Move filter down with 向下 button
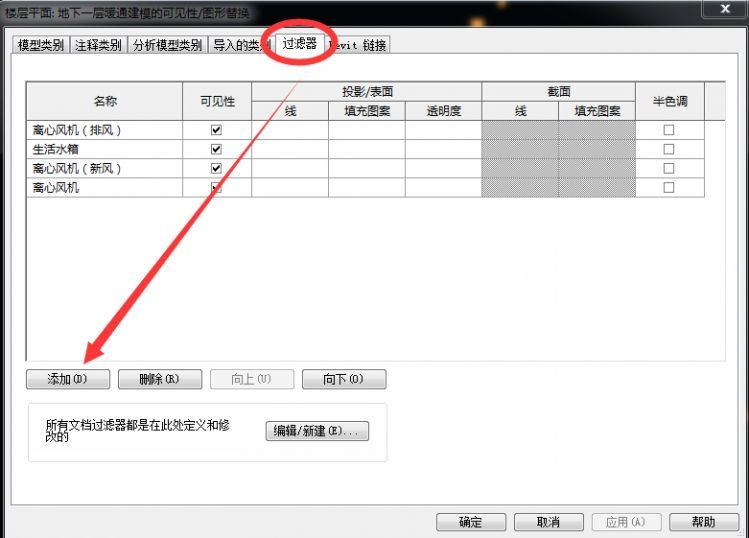749x538 pixels. click(344, 379)
